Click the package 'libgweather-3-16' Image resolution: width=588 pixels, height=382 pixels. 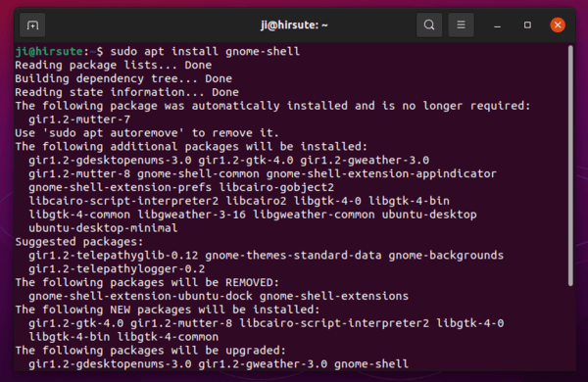(191, 215)
